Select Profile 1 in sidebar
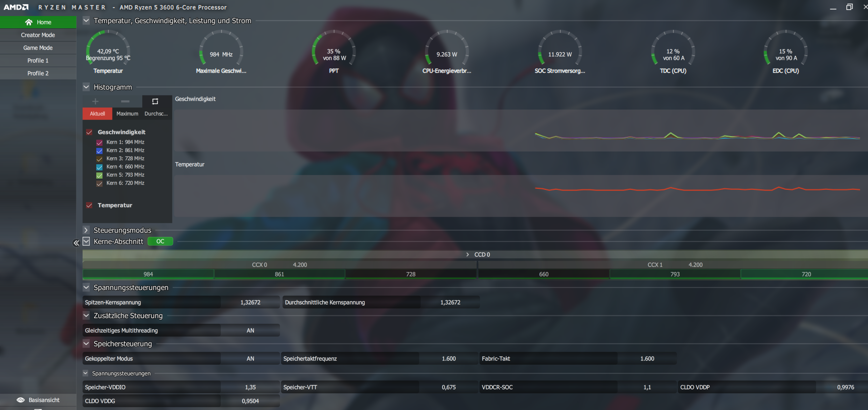This screenshot has height=410, width=868. pos(38,60)
